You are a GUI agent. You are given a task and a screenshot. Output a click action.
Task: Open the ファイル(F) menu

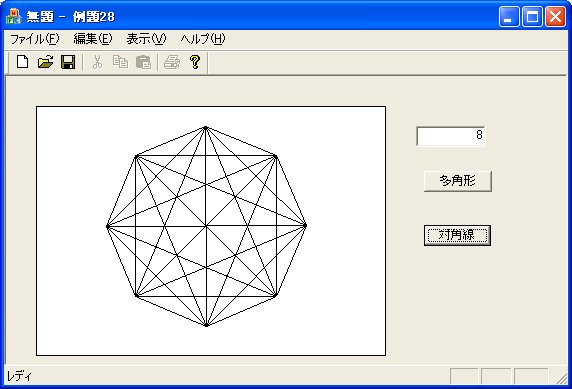coord(34,39)
